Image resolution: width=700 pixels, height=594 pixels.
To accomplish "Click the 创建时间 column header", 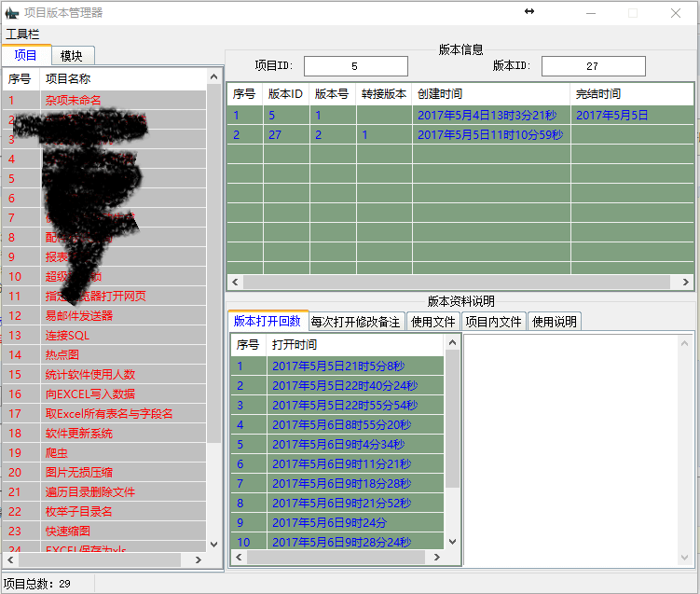I will (440, 94).
